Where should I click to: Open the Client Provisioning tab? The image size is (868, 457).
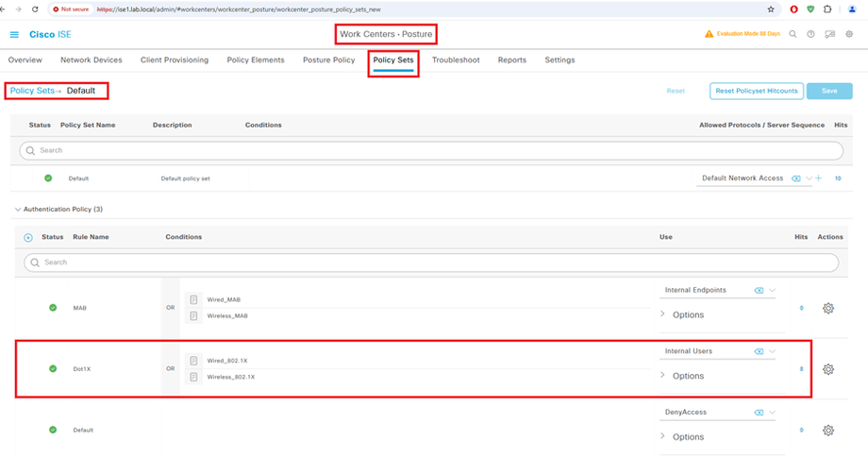[175, 59]
